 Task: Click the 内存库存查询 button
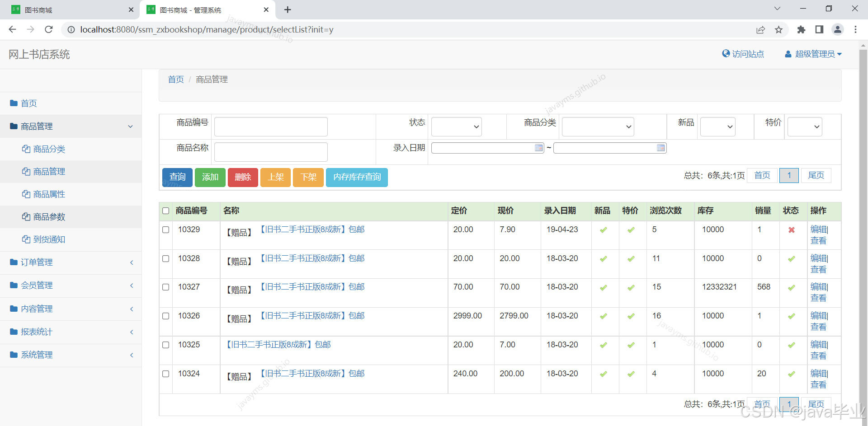(x=357, y=177)
